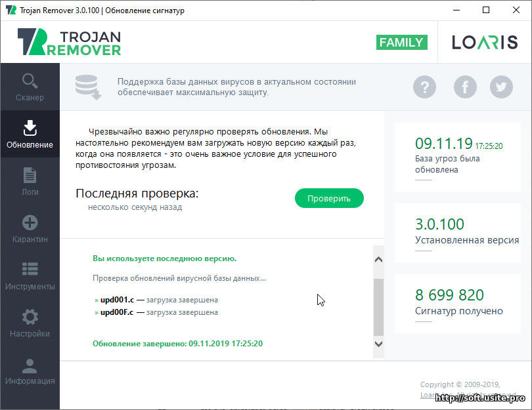Click the Trojan Remover logo
532x410 pixels.
[69, 42]
